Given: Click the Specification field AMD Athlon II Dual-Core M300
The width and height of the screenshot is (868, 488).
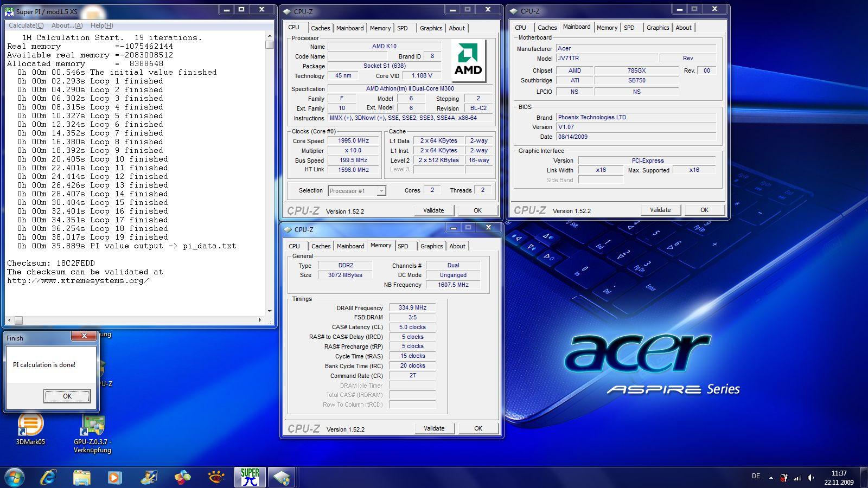Looking at the screenshot, I should pos(410,88).
